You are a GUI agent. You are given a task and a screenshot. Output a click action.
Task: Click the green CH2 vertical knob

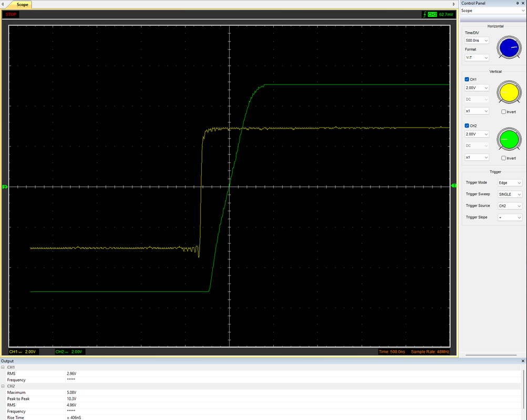(x=509, y=139)
